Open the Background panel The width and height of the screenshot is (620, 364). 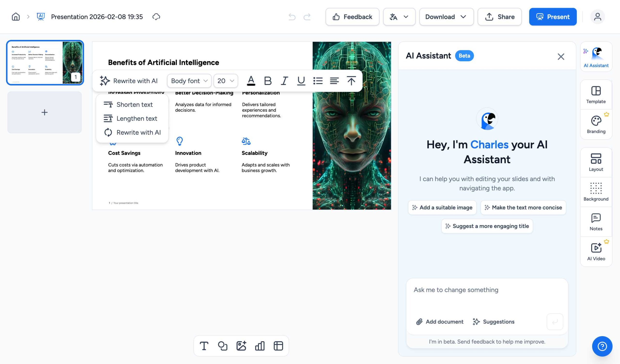coord(596,192)
